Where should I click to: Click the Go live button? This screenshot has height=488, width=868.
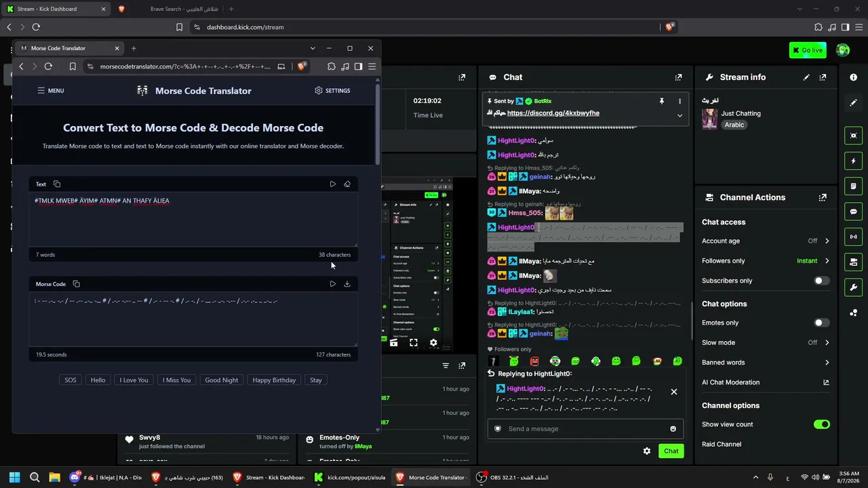[808, 50]
